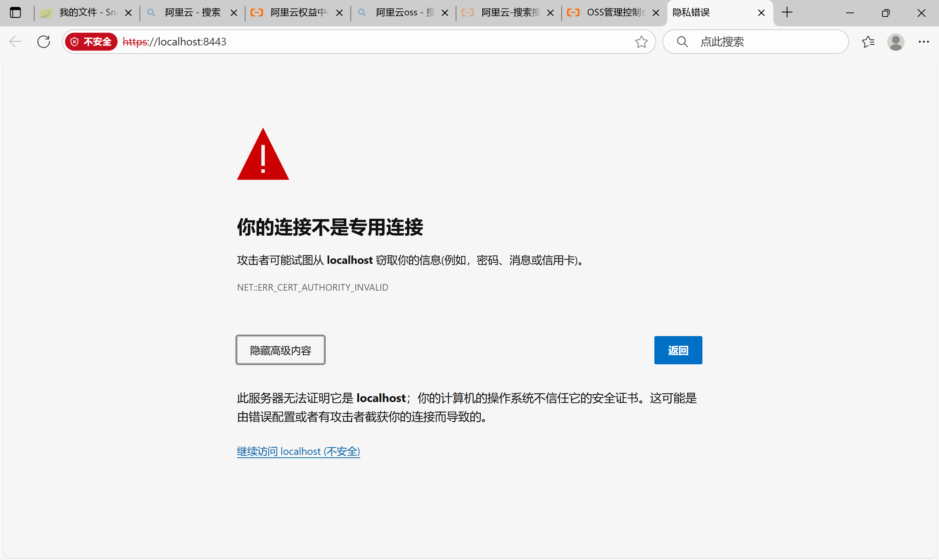This screenshot has width=939, height=560.
Task: Switch to 阿里云权益中心 tab
Action: pos(298,13)
